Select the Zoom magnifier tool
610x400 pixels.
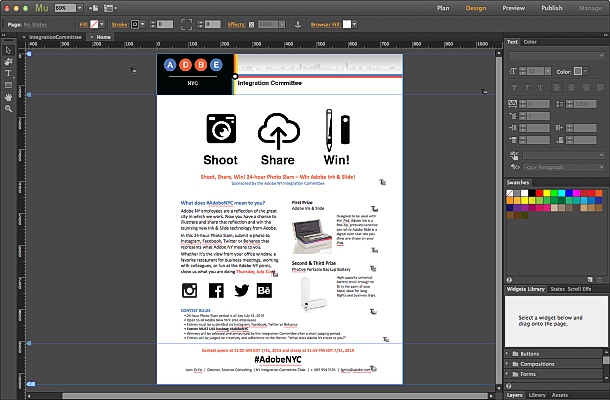tap(8, 109)
